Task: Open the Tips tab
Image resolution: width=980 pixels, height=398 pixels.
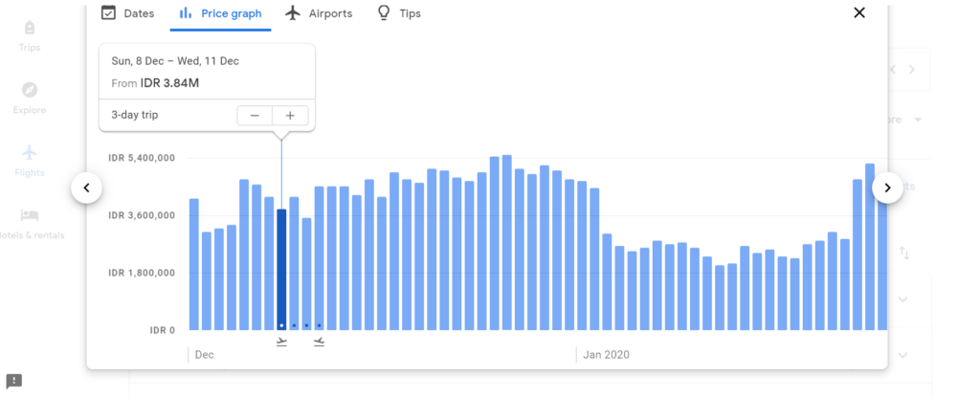Action: (399, 13)
